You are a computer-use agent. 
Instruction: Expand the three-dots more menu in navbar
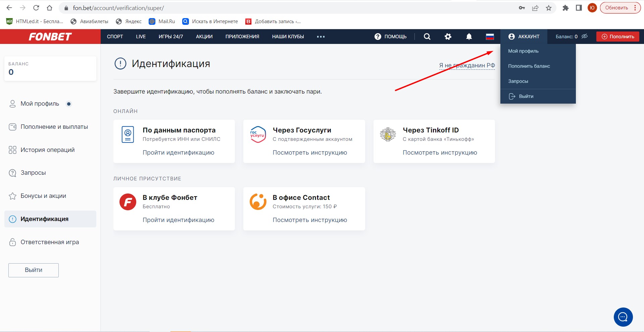click(x=320, y=37)
